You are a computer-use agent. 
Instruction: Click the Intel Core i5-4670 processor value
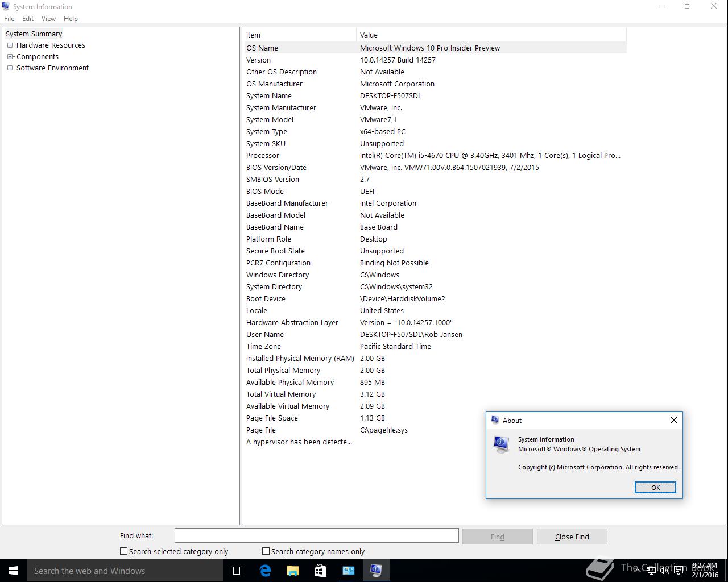pyautogui.click(x=490, y=155)
